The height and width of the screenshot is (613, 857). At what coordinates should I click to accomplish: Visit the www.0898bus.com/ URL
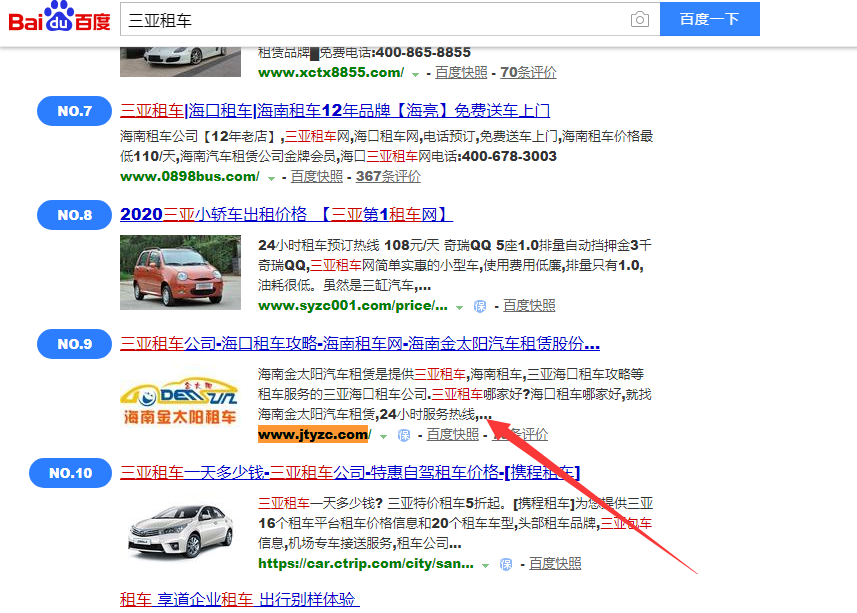pyautogui.click(x=190, y=176)
